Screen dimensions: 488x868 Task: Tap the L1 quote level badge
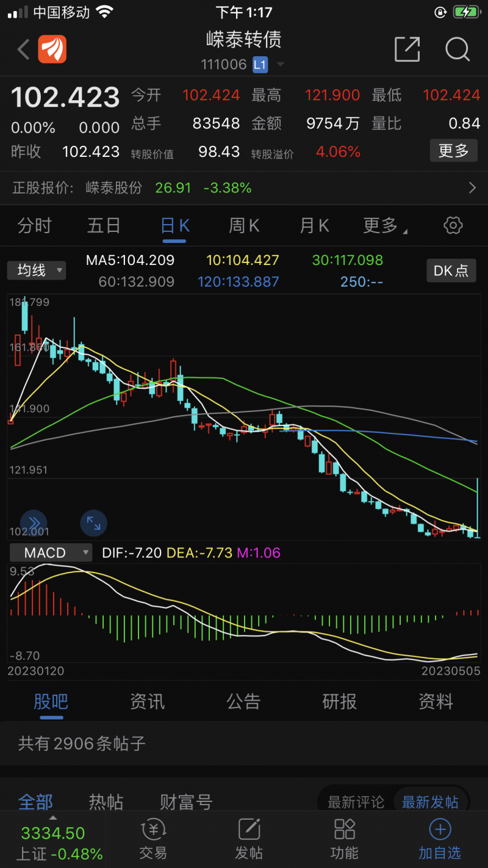point(260,65)
